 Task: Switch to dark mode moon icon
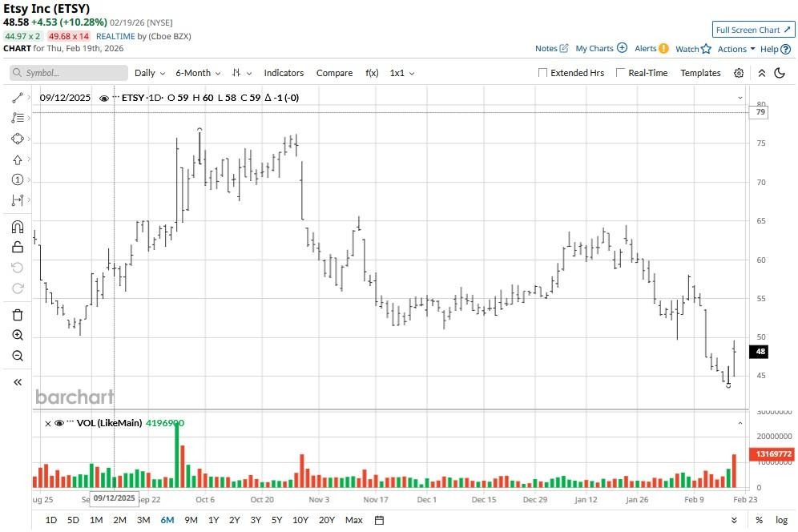779,73
